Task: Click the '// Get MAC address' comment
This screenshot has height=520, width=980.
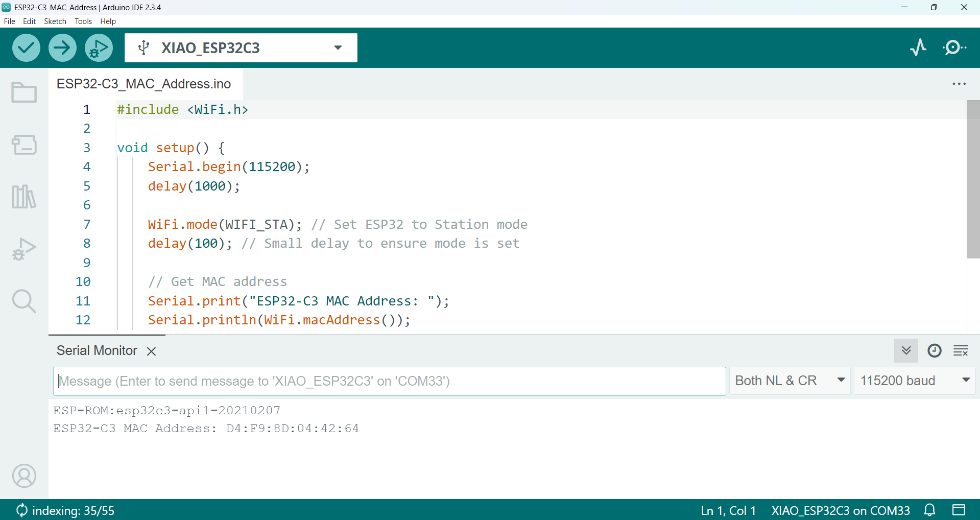Action: tap(218, 282)
